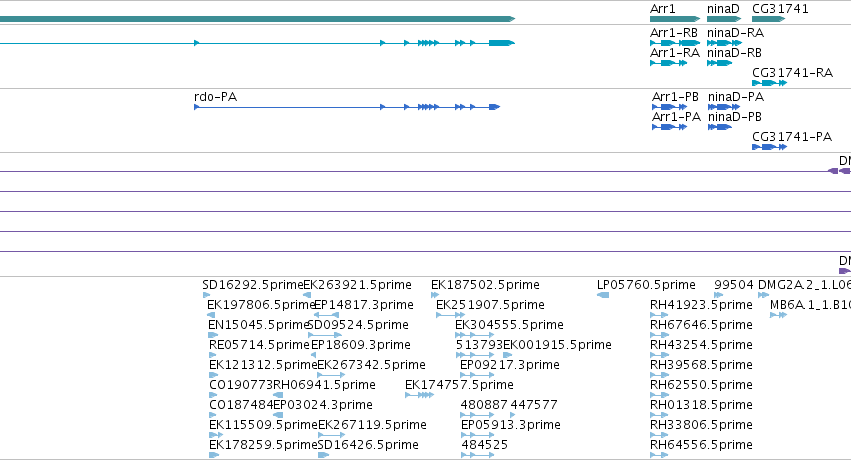
Task: Select protein ninaD-PB
Action: (735, 117)
